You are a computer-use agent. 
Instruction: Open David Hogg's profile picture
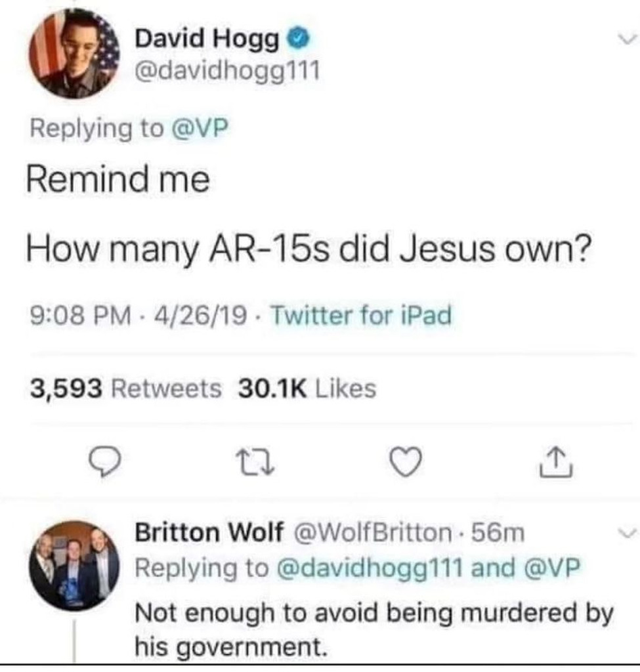pos(75,54)
